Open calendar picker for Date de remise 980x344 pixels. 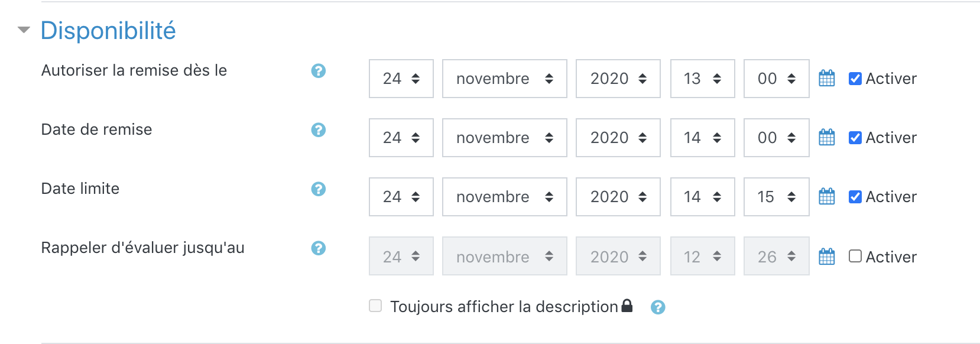click(826, 138)
